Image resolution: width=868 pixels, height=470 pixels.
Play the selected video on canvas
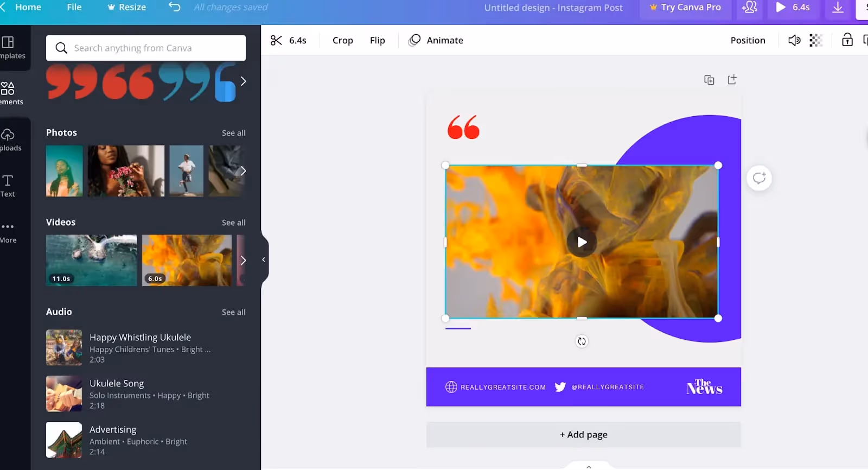click(582, 242)
